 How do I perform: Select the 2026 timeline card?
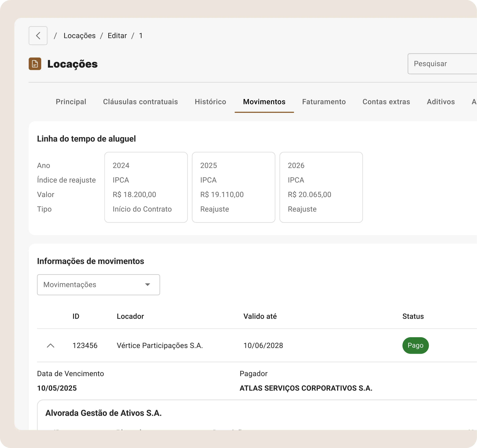tap(321, 187)
